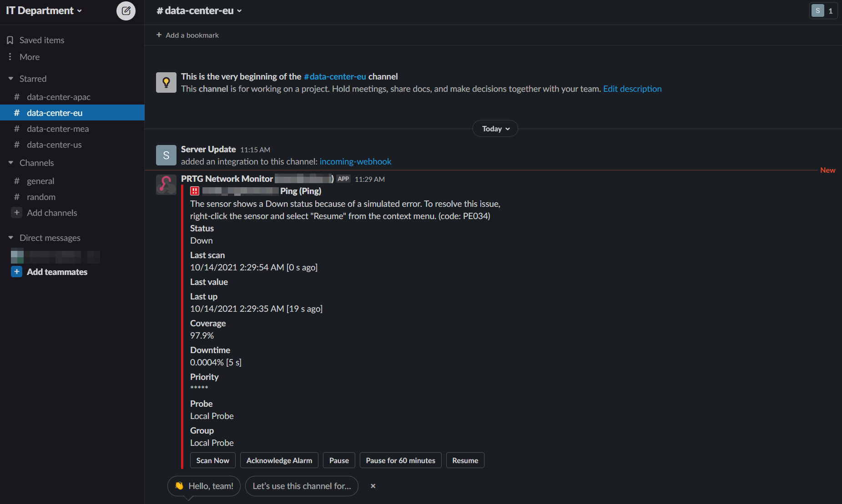
Task: Collapse the Channels section
Action: (11, 163)
